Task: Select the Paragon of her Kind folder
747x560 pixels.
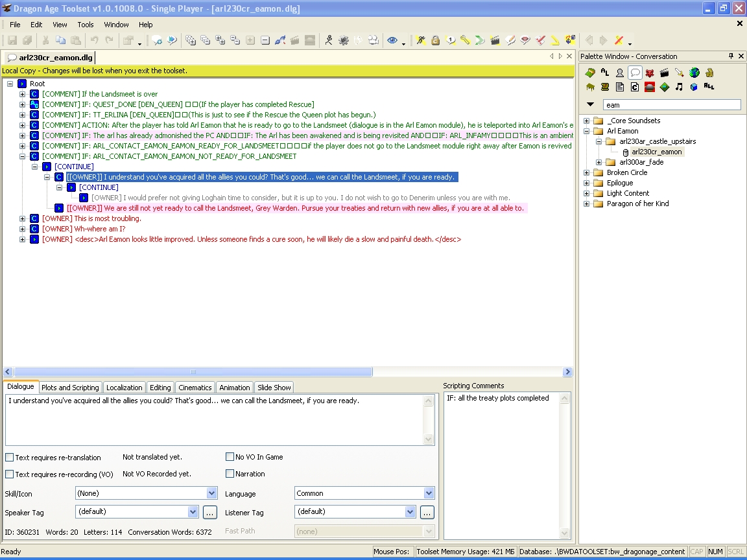Action: point(637,204)
